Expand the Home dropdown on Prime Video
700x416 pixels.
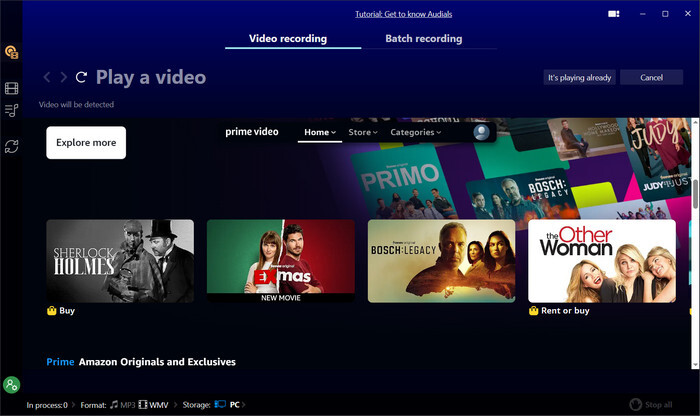coord(321,132)
